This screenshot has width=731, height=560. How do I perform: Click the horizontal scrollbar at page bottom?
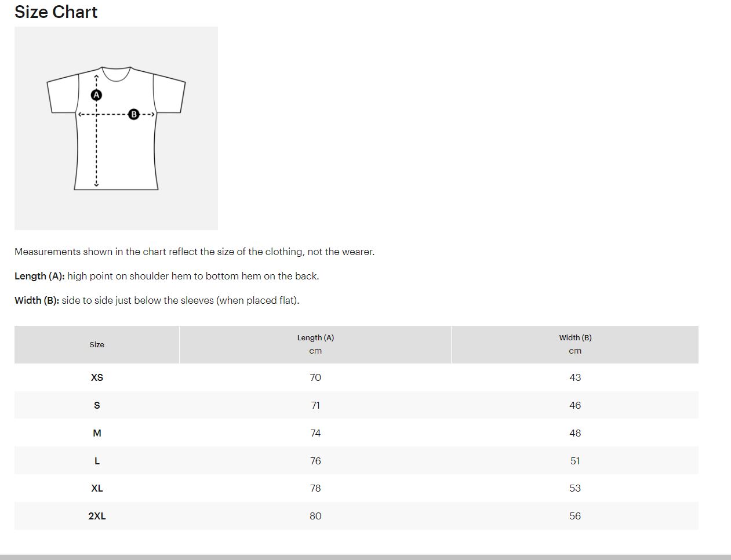tap(365, 557)
